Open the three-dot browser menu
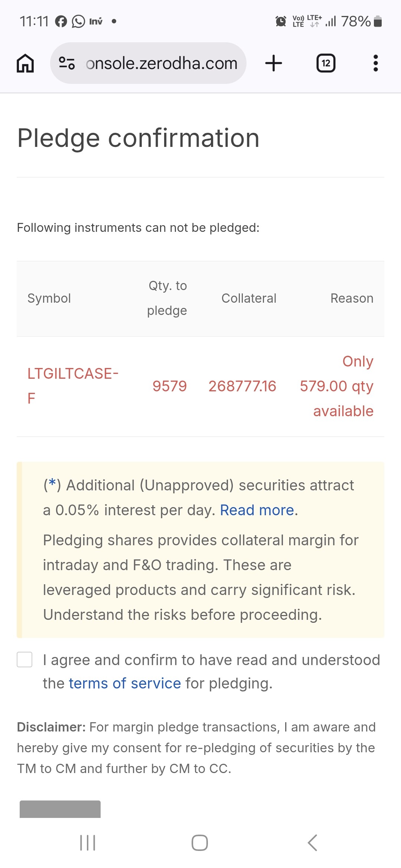Screen dimensions: 401x868 375,63
